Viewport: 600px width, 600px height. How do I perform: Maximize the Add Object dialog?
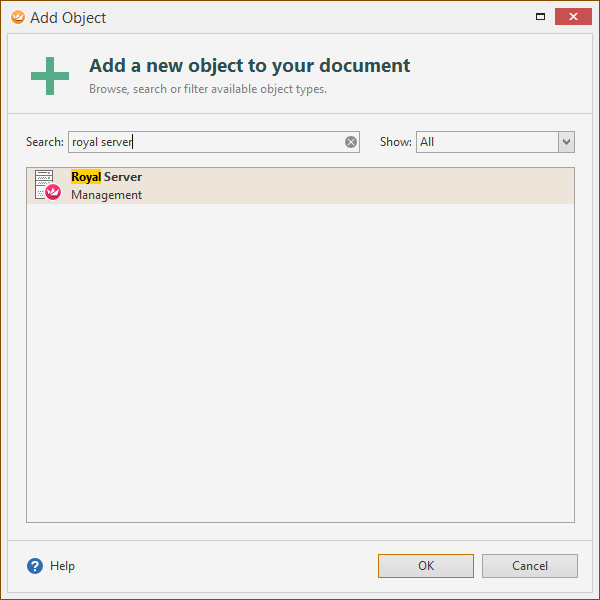pos(541,17)
